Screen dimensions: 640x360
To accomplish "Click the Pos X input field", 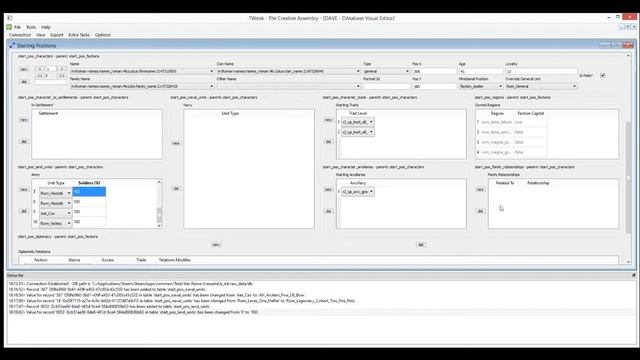I will 434,71.
